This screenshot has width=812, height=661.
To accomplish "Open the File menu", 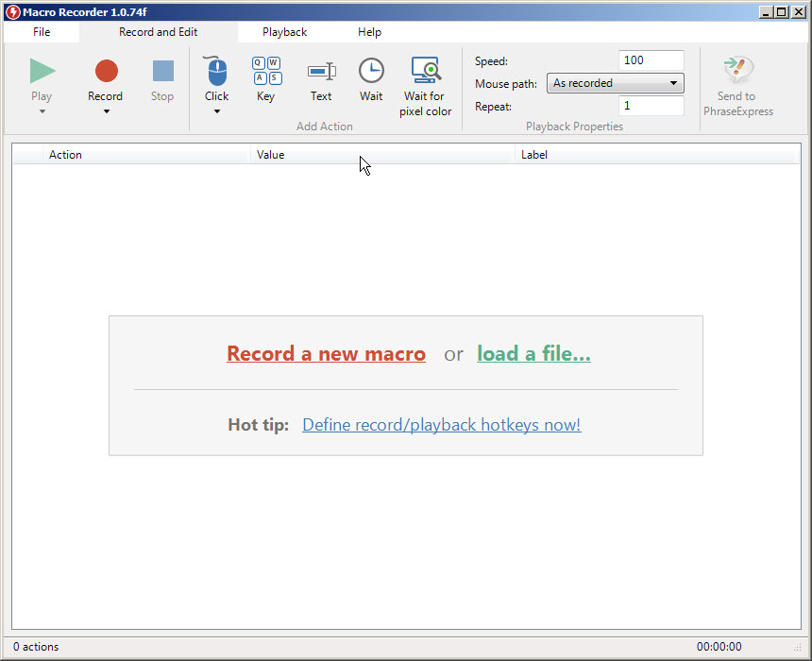I will point(41,31).
